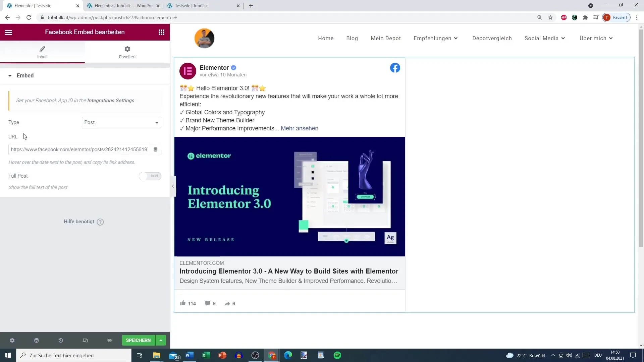Screen dimensions: 644x362
Task: Open Spotify from the taskbar
Action: point(337,355)
